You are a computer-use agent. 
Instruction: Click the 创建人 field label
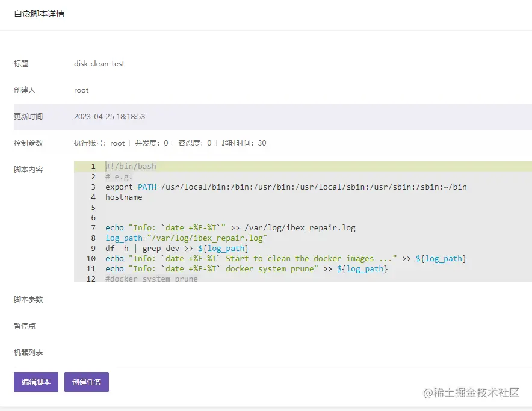(25, 90)
